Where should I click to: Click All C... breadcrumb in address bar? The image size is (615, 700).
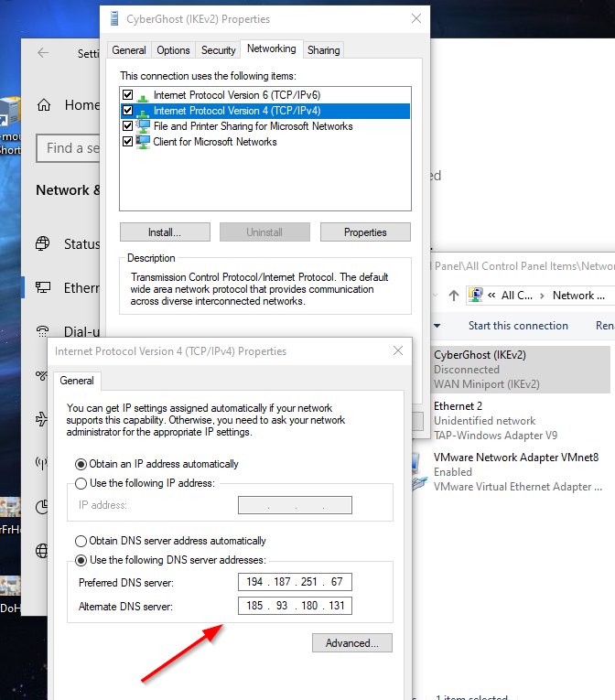(x=517, y=295)
